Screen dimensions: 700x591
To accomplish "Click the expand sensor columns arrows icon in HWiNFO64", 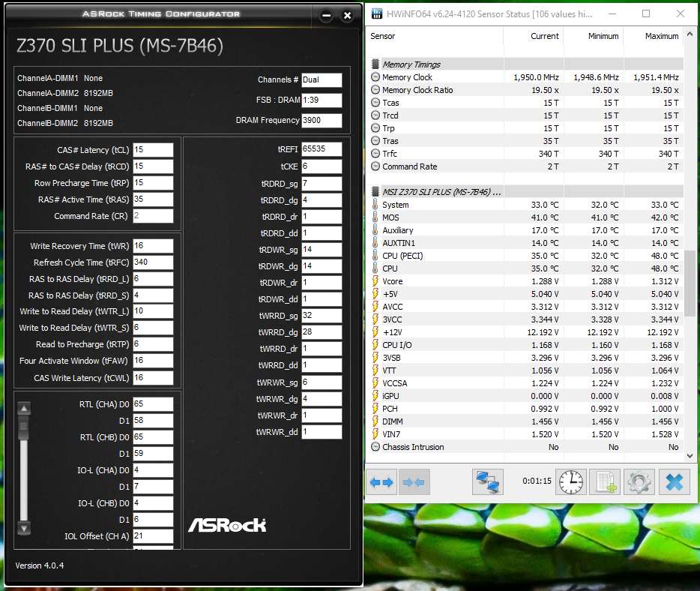I will 381,482.
